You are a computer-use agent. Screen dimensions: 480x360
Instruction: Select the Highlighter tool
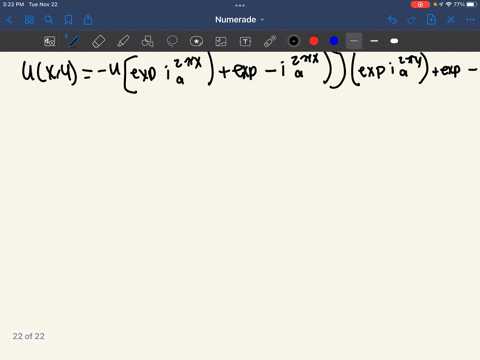123,41
